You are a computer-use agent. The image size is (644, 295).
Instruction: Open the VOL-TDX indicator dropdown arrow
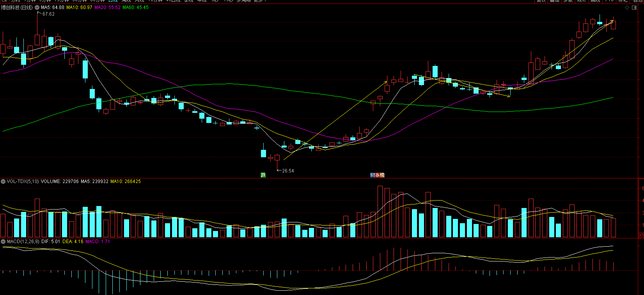coord(3,181)
